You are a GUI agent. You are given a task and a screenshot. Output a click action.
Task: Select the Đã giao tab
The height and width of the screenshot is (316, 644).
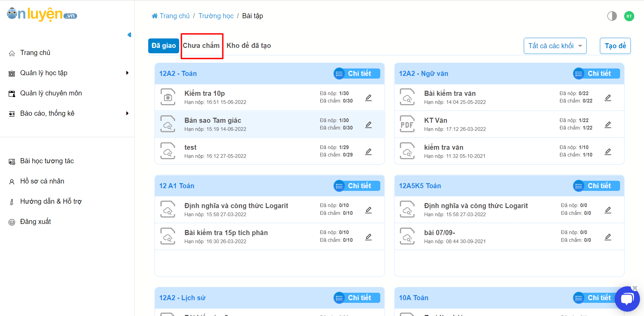point(164,46)
